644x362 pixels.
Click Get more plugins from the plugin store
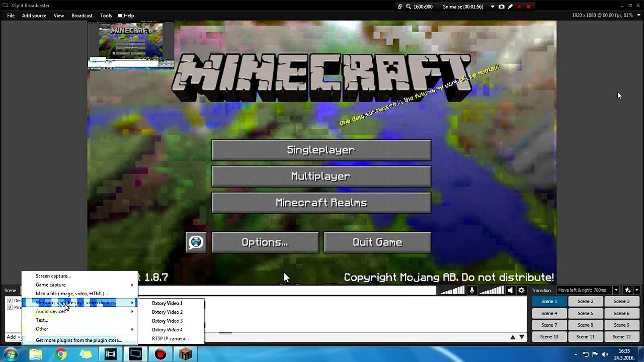(x=79, y=340)
